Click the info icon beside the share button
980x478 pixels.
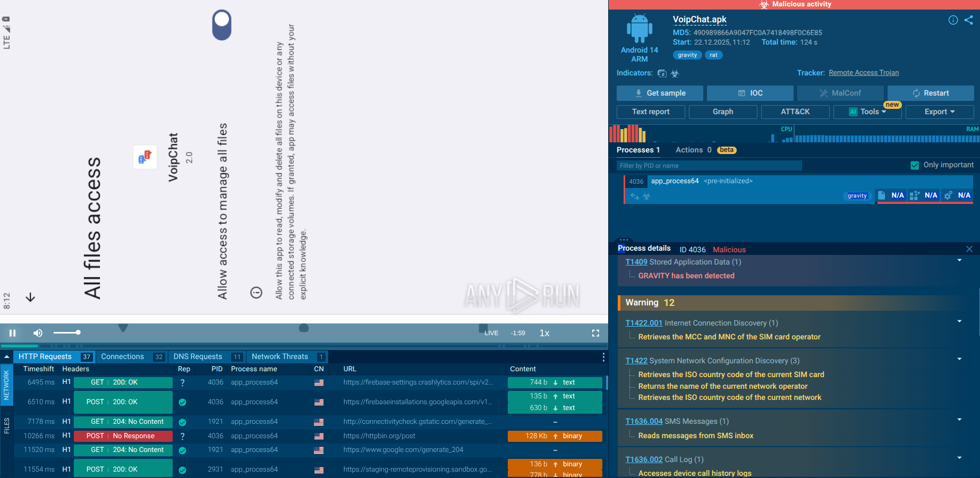point(953,20)
